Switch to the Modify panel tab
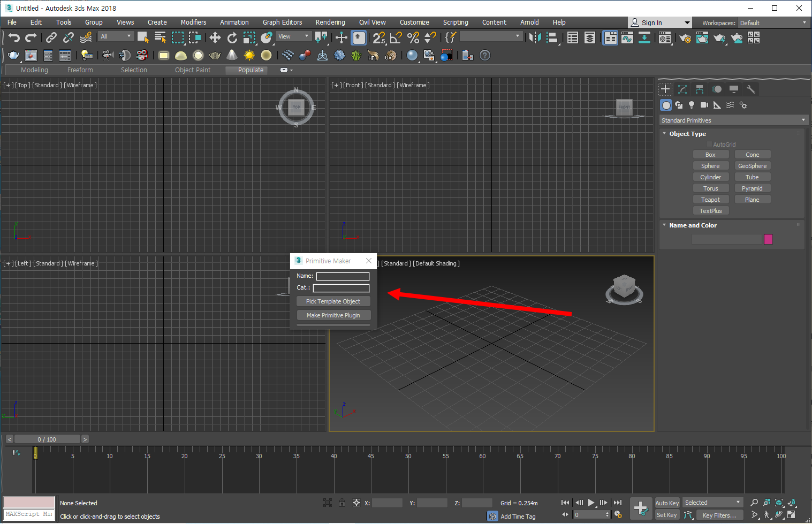The image size is (812, 524). click(682, 89)
